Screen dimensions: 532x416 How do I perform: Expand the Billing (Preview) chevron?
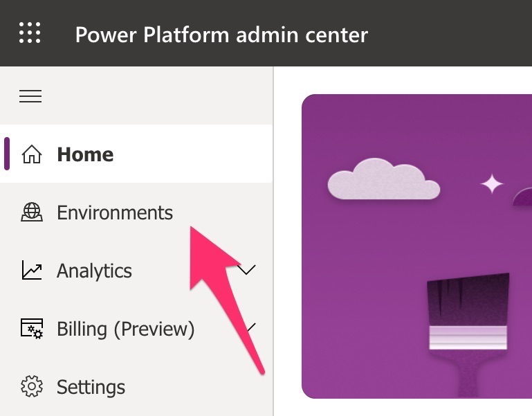click(251, 327)
